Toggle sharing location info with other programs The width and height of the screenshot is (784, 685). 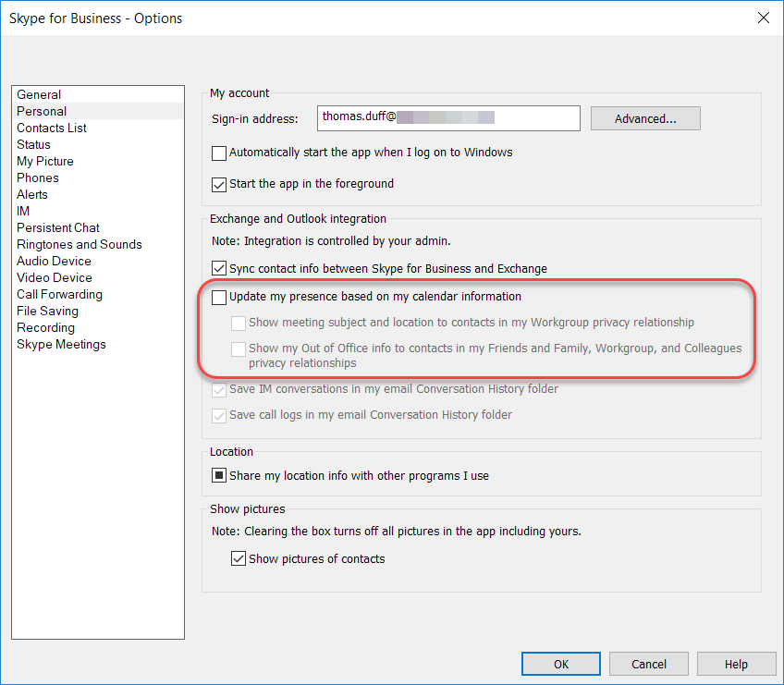coord(219,476)
